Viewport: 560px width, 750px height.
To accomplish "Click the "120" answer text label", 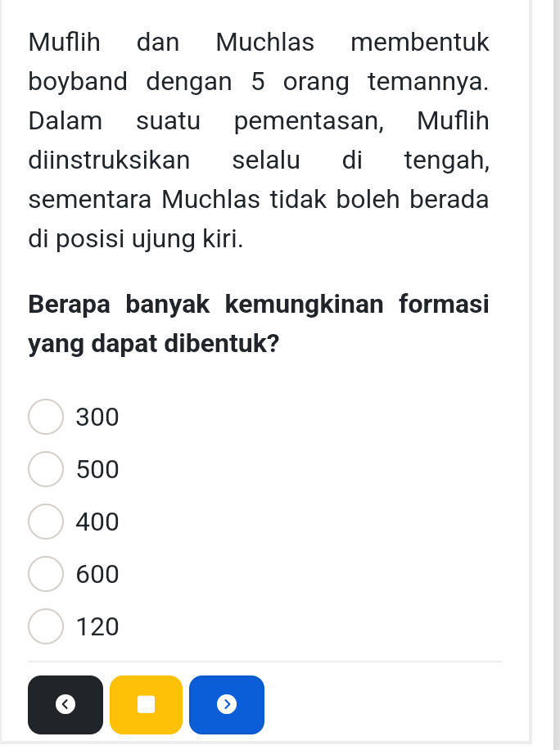I will (x=96, y=626).
